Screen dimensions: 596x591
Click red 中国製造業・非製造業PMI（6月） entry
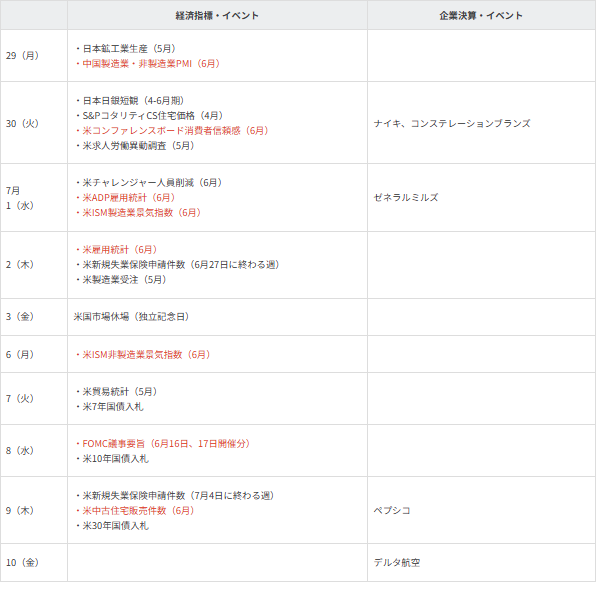coord(148,63)
